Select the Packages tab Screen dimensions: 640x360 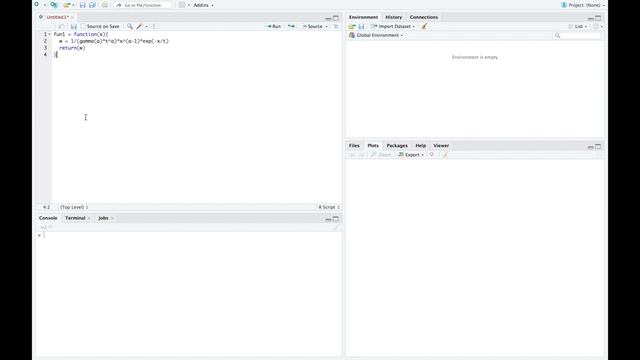pos(397,146)
